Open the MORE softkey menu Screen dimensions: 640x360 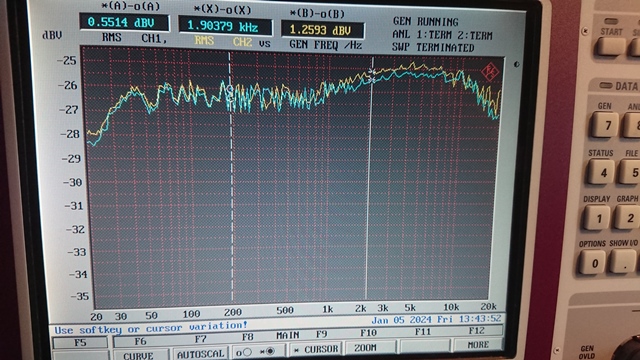tap(478, 345)
